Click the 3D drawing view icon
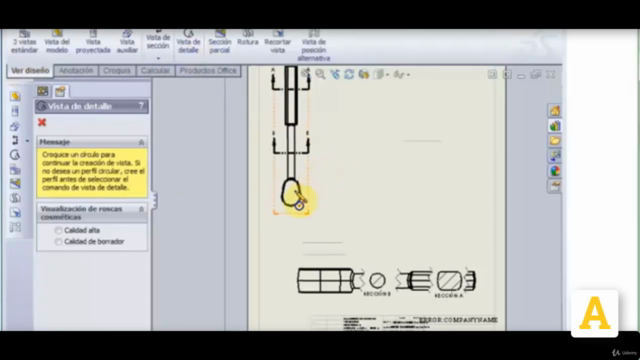The width and height of the screenshot is (640, 360). (x=364, y=74)
